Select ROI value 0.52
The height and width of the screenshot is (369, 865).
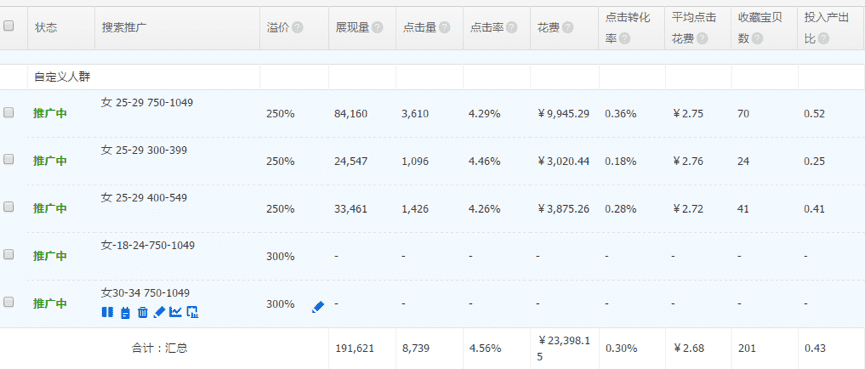pyautogui.click(x=815, y=114)
